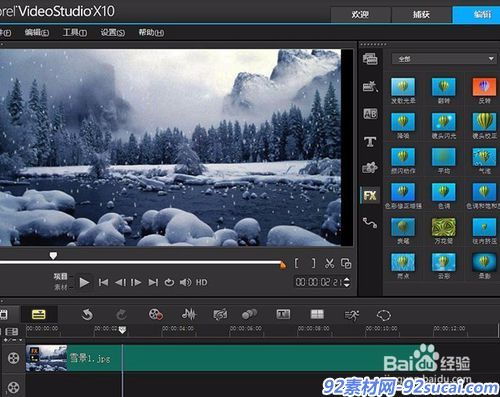Viewport: 500px width, 397px height.
Task: Switch playback to Project mode (项目)
Action: (x=60, y=276)
